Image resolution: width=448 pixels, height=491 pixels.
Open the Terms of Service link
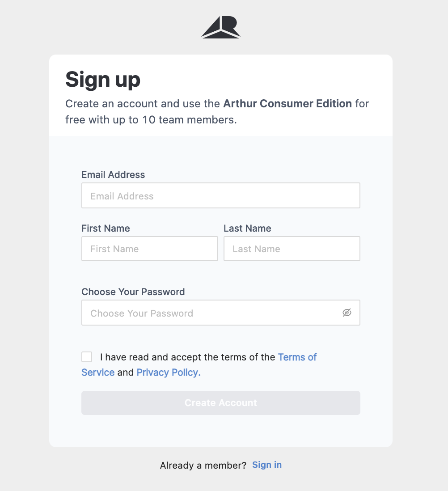click(x=297, y=357)
